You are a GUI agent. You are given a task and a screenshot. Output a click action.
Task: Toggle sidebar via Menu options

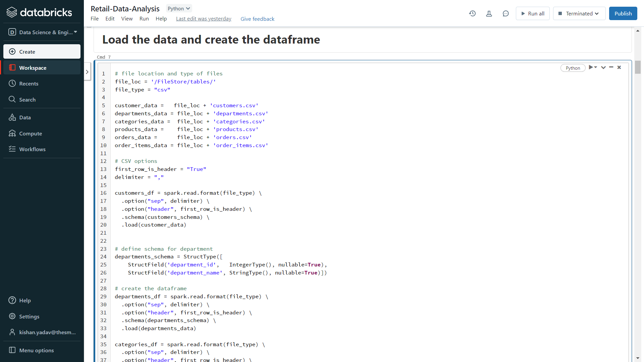pos(36,350)
